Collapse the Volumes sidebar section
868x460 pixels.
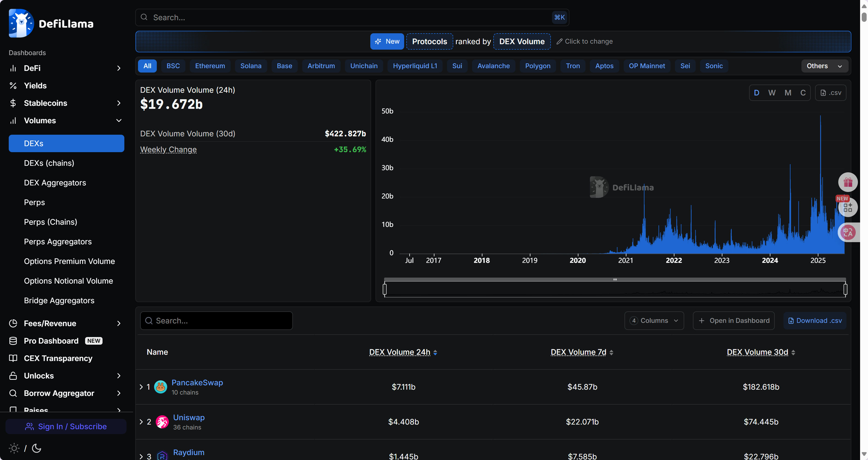tap(119, 121)
